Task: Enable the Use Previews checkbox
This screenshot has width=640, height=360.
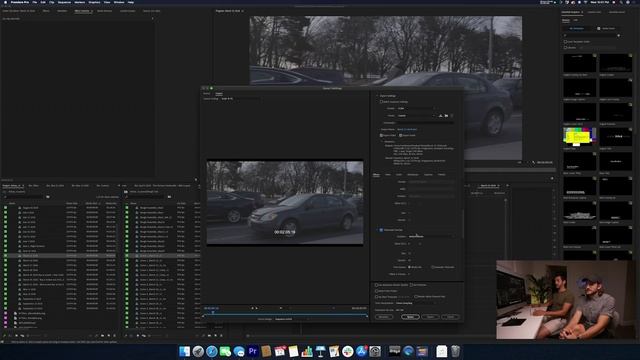Action: tap(411, 285)
